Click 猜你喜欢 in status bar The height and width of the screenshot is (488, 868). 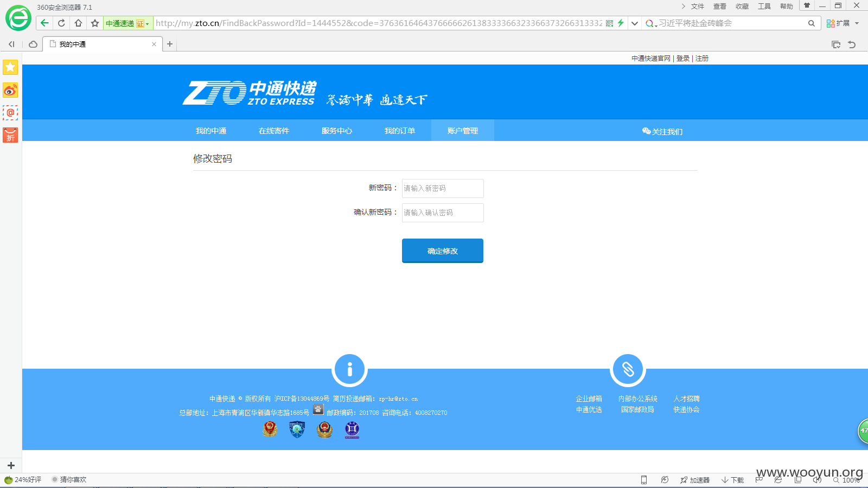coord(69,480)
